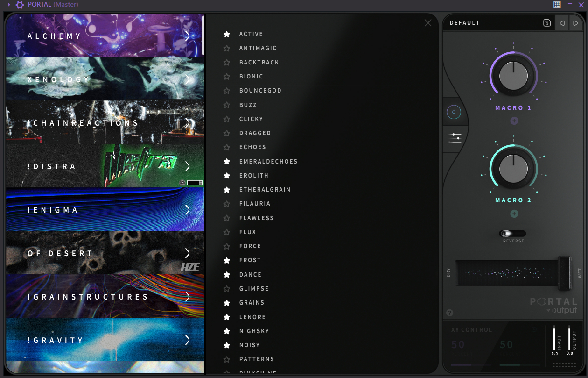Image resolution: width=588 pixels, height=378 pixels.
Task: Save preset using the save icon
Action: coord(547,23)
